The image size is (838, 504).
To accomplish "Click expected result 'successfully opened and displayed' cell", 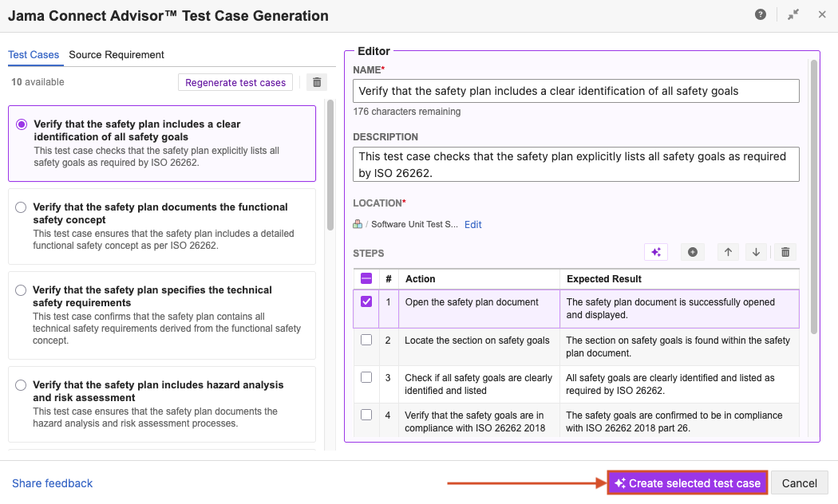I will tap(679, 309).
